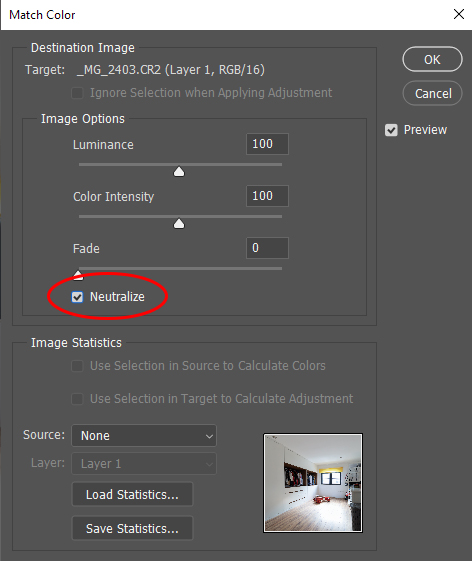Focus the Fade value field

(x=267, y=248)
